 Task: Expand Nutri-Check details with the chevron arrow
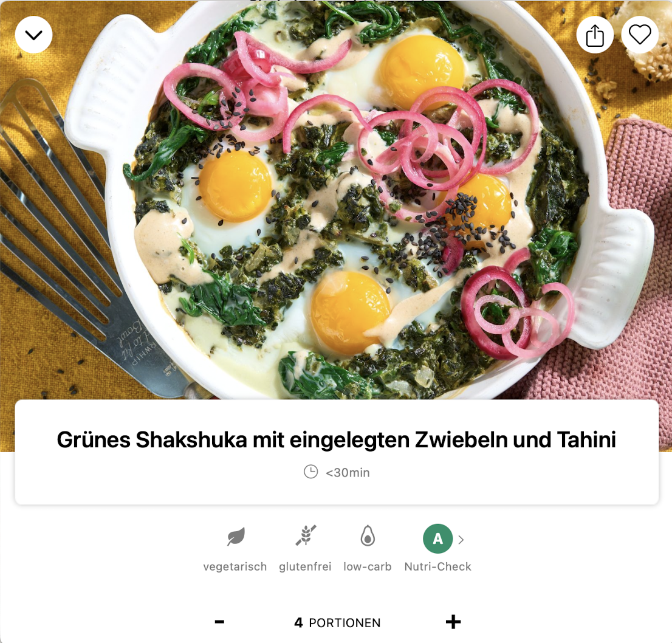tap(461, 540)
